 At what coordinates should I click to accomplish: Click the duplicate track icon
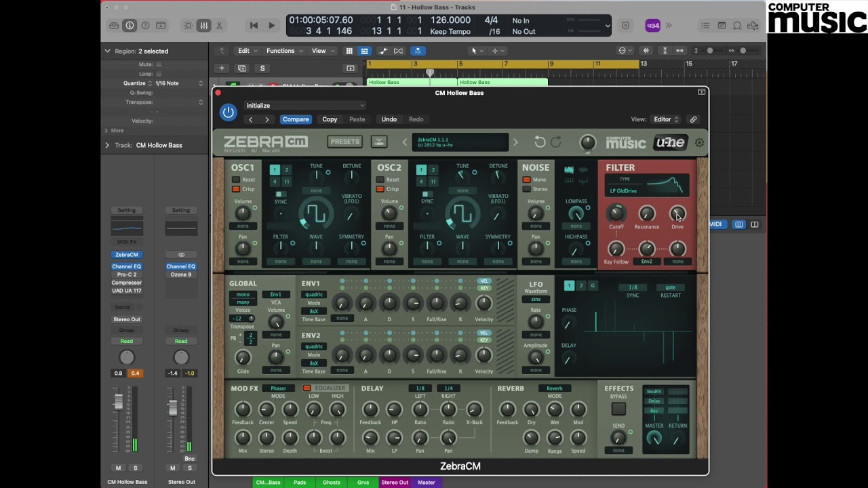click(242, 68)
